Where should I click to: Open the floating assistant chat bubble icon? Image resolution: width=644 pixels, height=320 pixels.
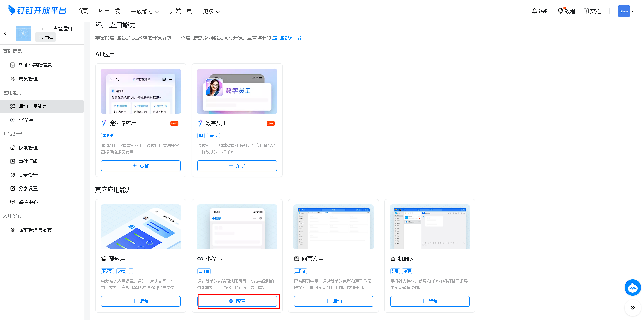click(632, 287)
